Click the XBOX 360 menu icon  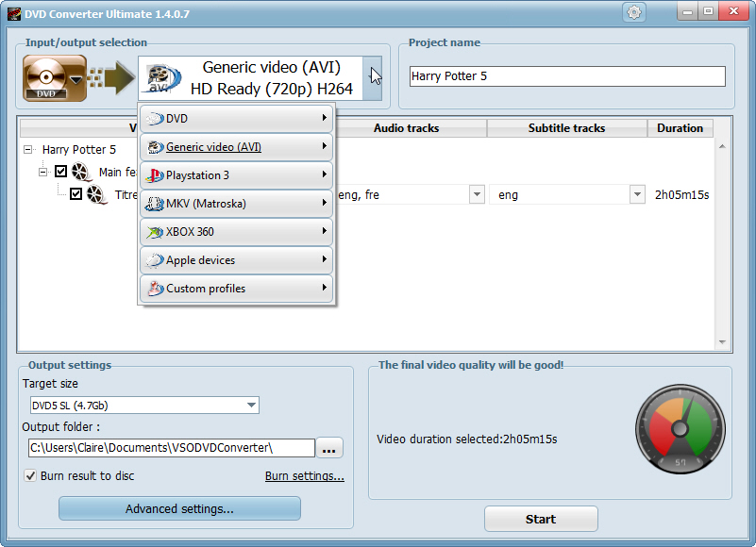point(154,232)
